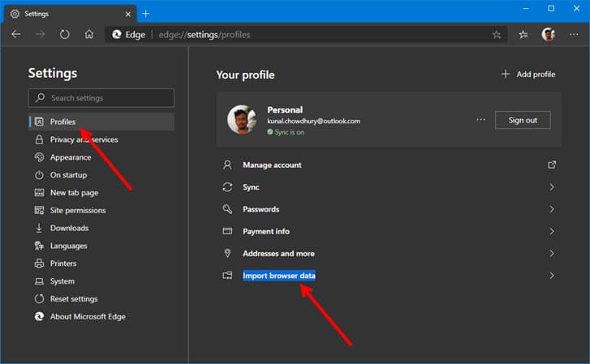Image resolution: width=590 pixels, height=364 pixels.
Task: Click the Search settings field
Action: (101, 98)
